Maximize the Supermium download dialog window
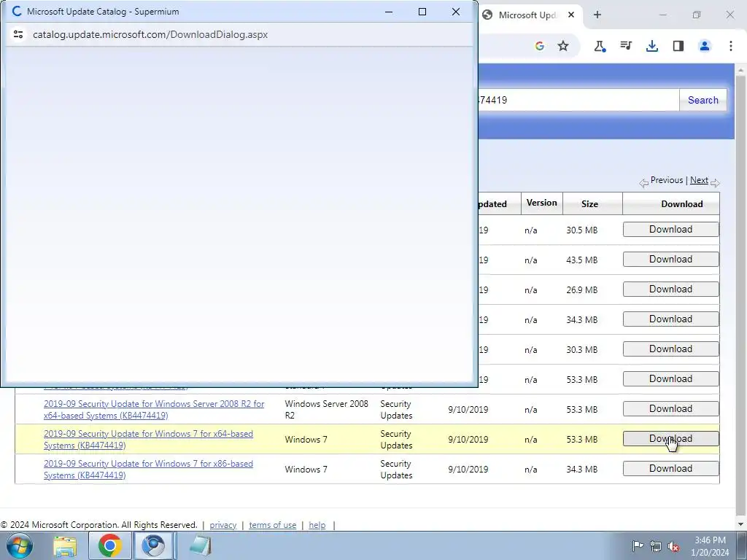747x560 pixels. point(422,12)
